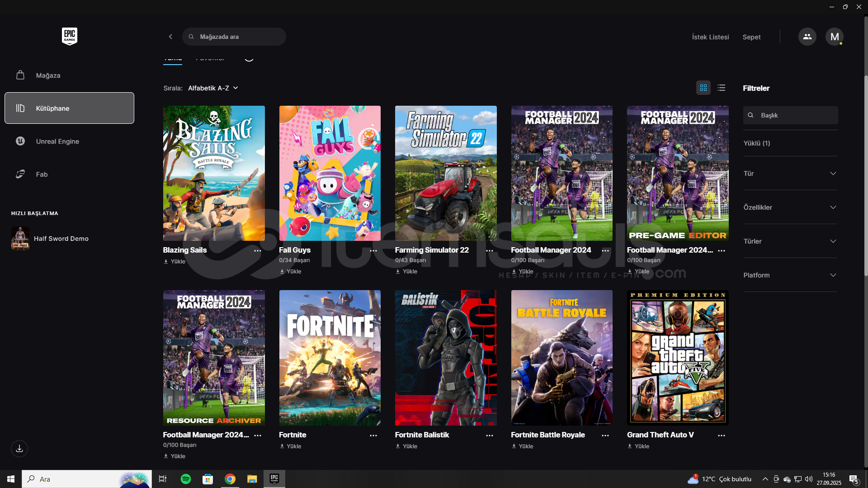Open Grand Theft Auto V options menu
The width and height of the screenshot is (868, 488).
pos(721,435)
